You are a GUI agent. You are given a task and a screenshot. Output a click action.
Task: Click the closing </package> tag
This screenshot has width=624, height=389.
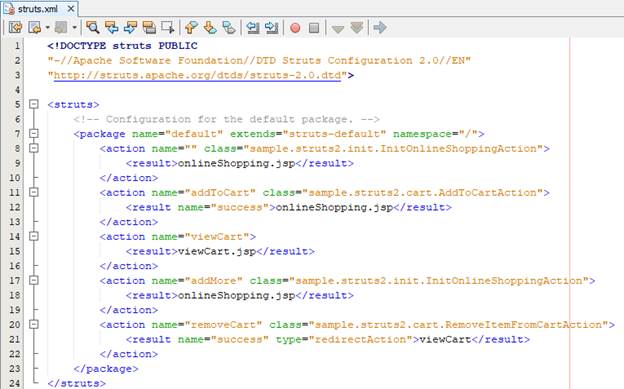tap(106, 369)
